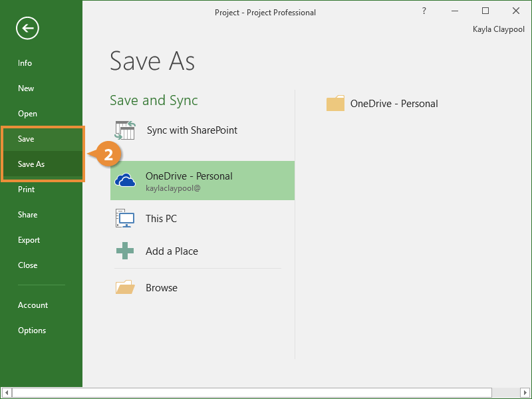Click the green plus Add a Place icon
The width and height of the screenshot is (532, 399).
click(x=125, y=251)
